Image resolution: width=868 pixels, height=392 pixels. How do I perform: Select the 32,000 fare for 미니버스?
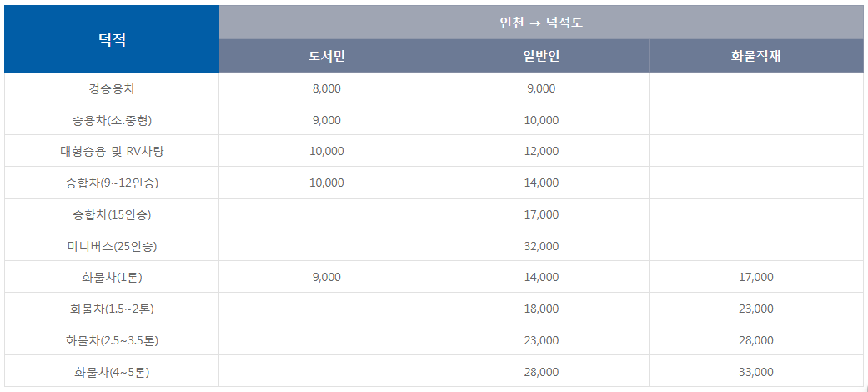(x=542, y=246)
